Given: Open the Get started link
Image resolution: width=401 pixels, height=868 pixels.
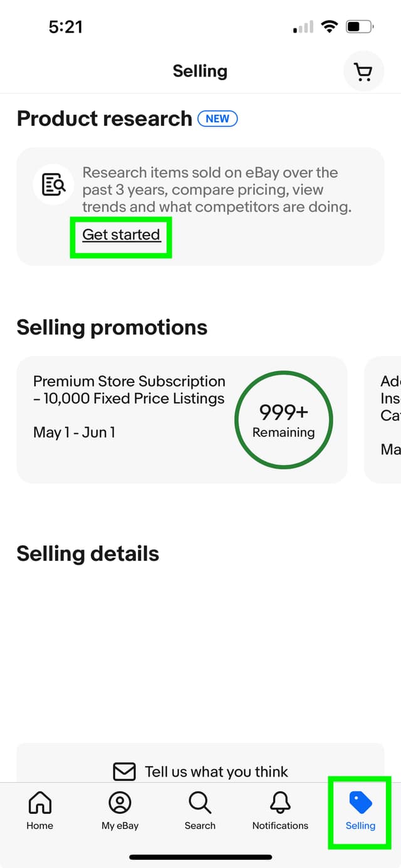Looking at the screenshot, I should tap(121, 235).
